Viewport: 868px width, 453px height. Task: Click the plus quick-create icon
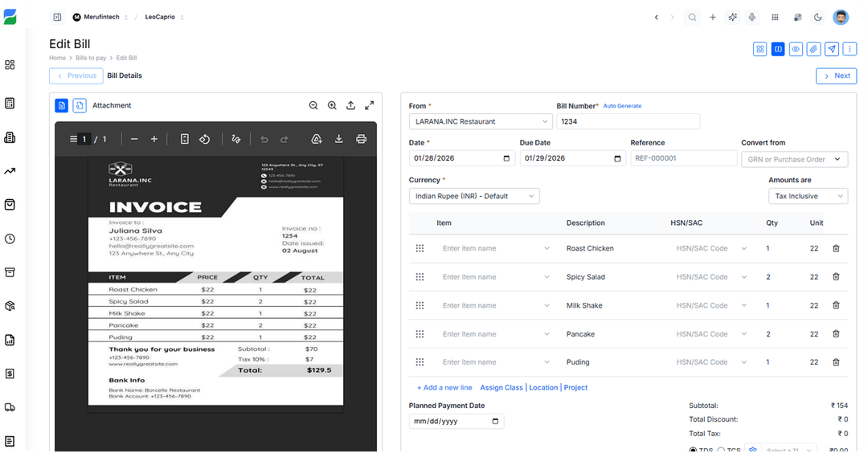(x=712, y=17)
